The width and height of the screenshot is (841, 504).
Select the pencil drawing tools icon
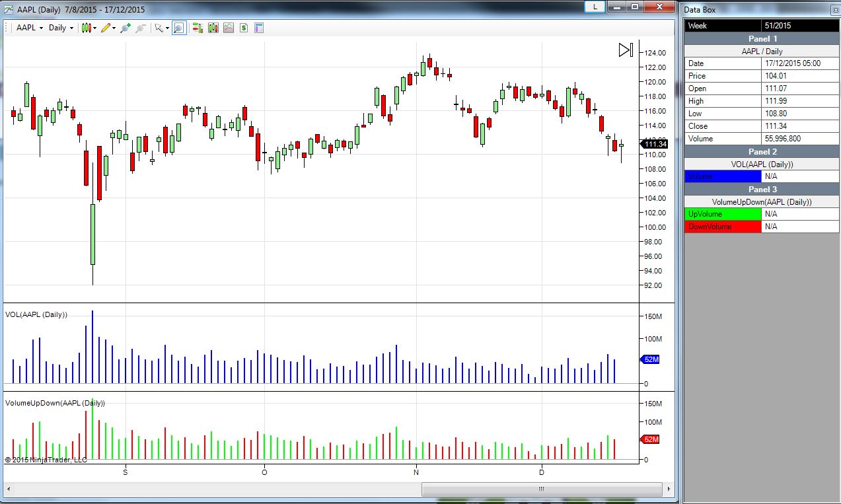tap(105, 28)
